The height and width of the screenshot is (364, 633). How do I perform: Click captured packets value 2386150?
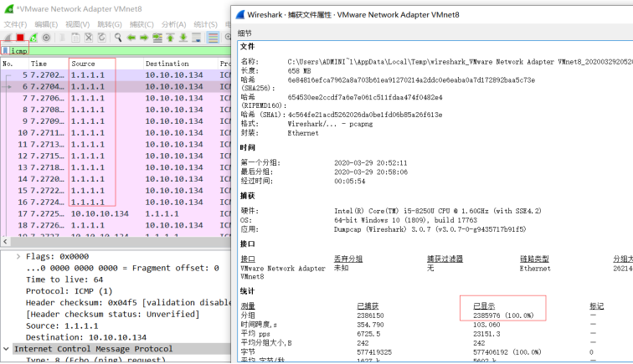point(370,315)
